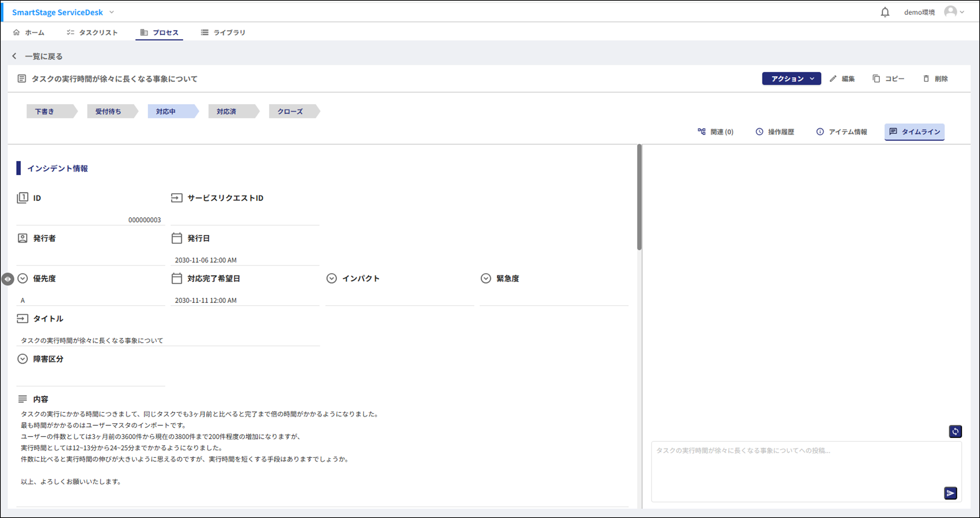Click the 対応完了希望日 calendar icon
Image resolution: width=980 pixels, height=518 pixels.
coord(177,278)
